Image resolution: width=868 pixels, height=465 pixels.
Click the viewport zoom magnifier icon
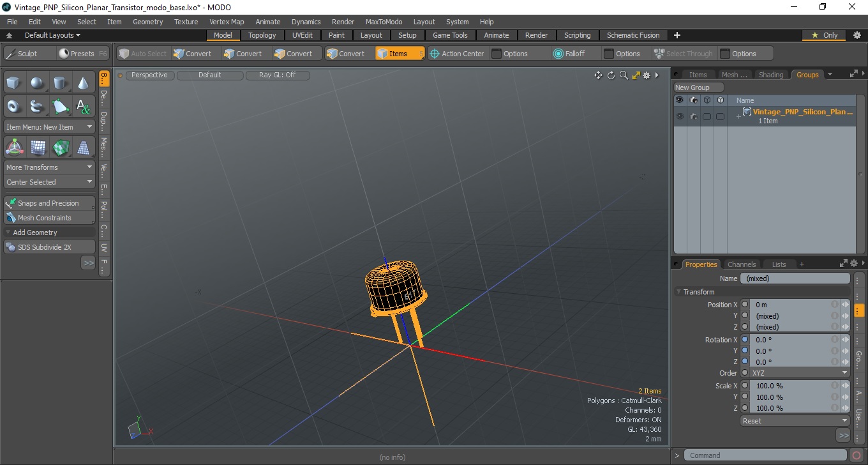pos(624,75)
